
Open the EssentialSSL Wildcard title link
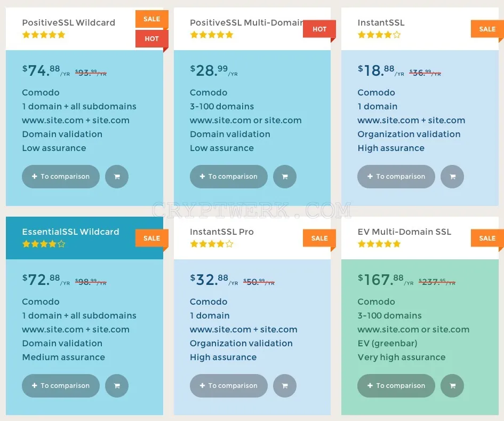click(70, 232)
